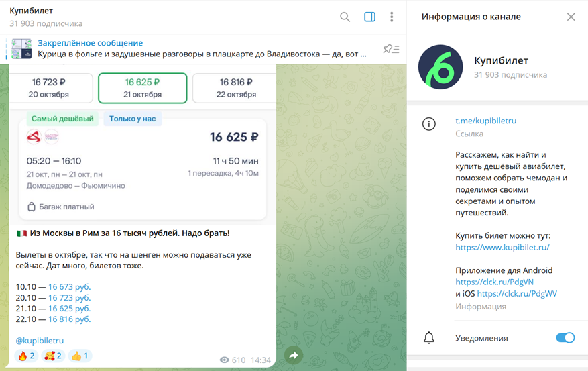Click the views eye icon

[224, 360]
